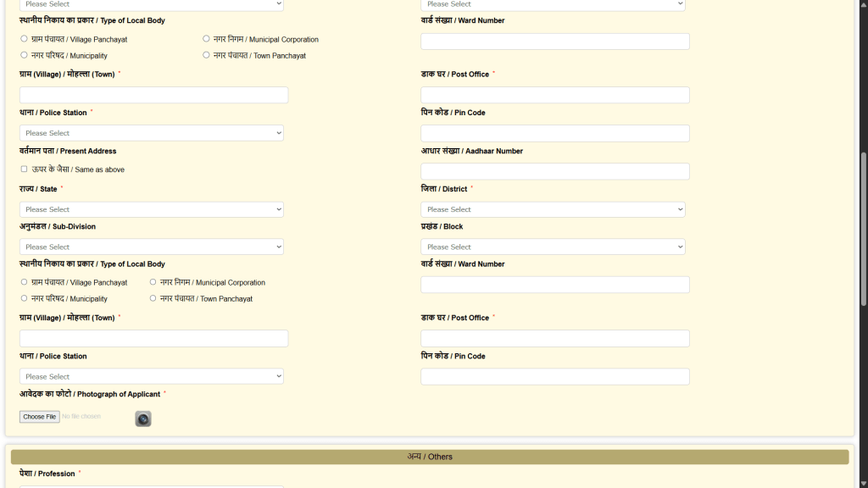Click the first Pin Code field beside Police Station
Viewport: 868px width, 488px height.
click(x=555, y=133)
